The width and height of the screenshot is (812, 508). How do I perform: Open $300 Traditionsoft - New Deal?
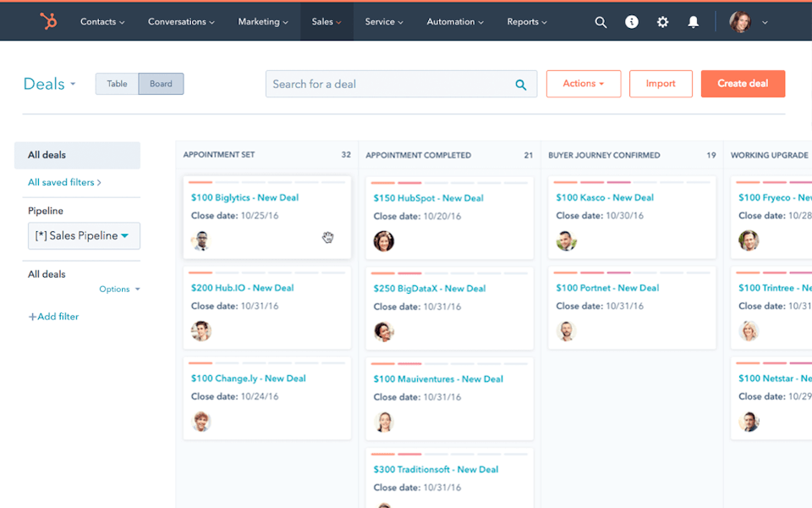tap(436, 469)
